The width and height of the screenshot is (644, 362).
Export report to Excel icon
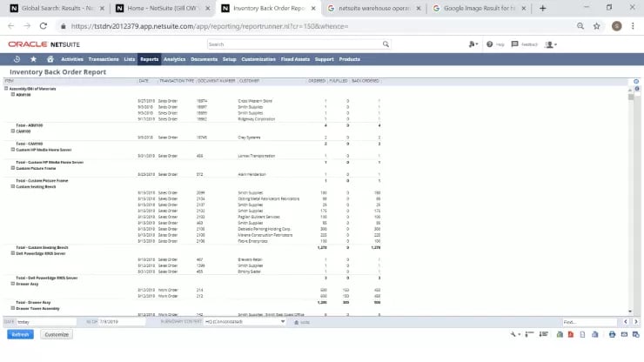coord(560,334)
